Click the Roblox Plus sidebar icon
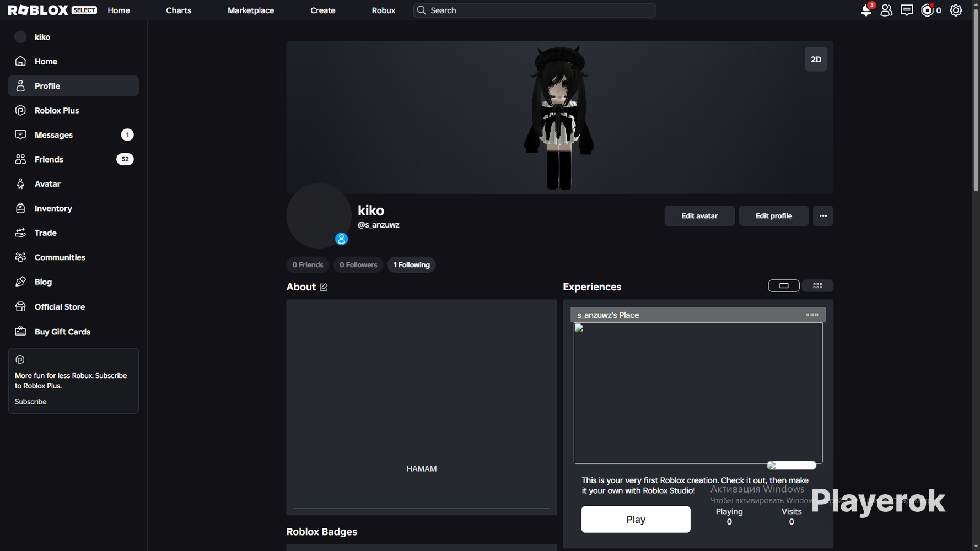The width and height of the screenshot is (980, 551). pyautogui.click(x=20, y=110)
